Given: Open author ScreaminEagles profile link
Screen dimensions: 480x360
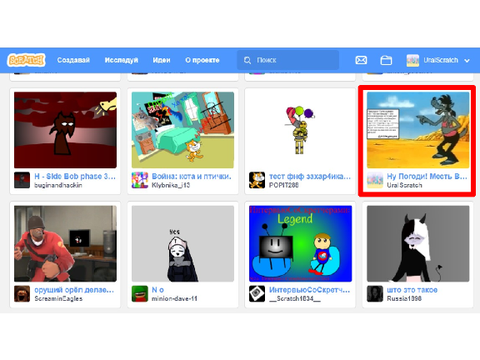Looking at the screenshot, I should click(58, 299).
